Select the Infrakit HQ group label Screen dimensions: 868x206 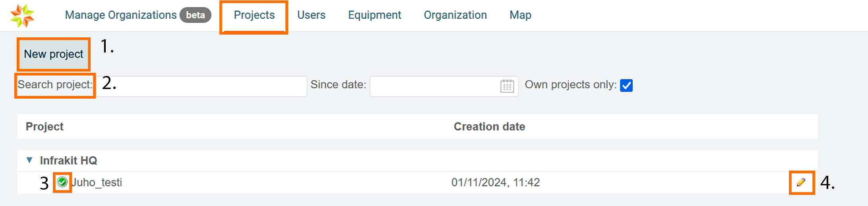68,160
